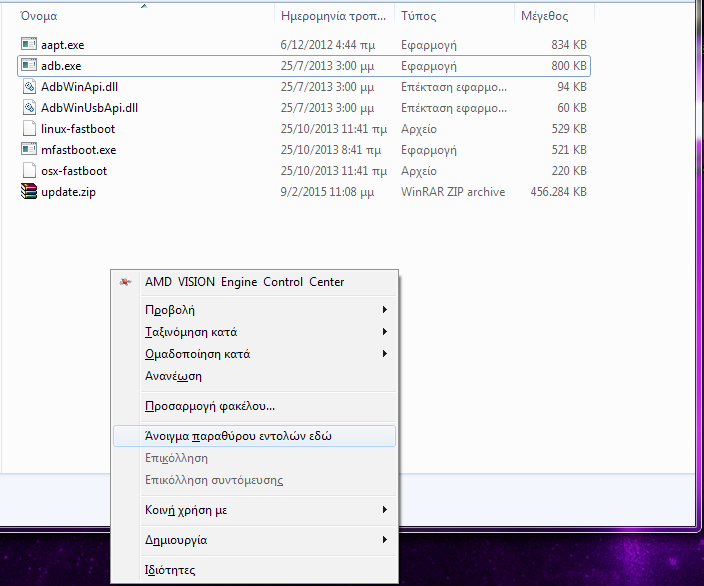Click the AdbWinApi.dll file icon

(29, 87)
